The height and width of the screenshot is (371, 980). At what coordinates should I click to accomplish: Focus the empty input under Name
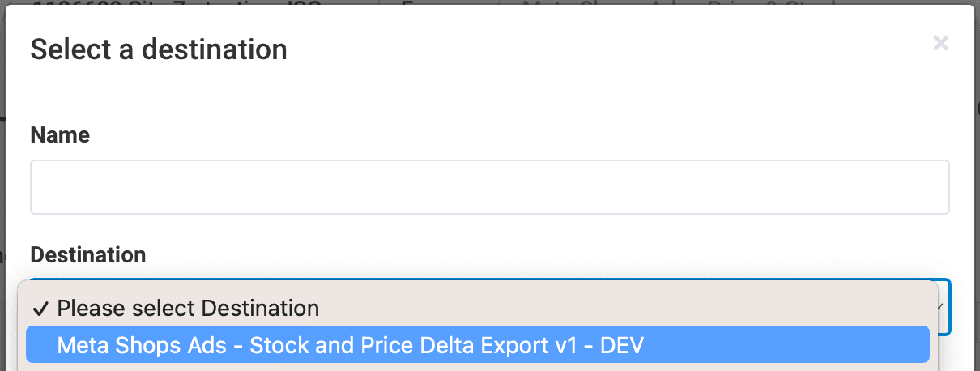(x=489, y=187)
